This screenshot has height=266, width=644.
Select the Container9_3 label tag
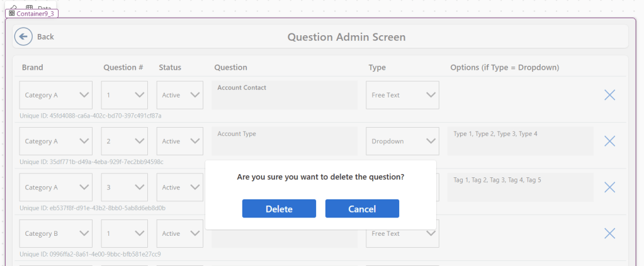32,13
